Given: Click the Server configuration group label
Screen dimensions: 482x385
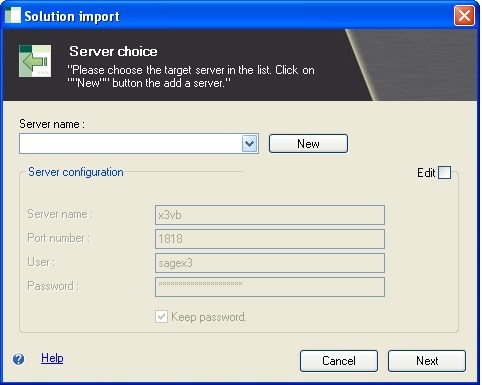Looking at the screenshot, I should pyautogui.click(x=76, y=172).
